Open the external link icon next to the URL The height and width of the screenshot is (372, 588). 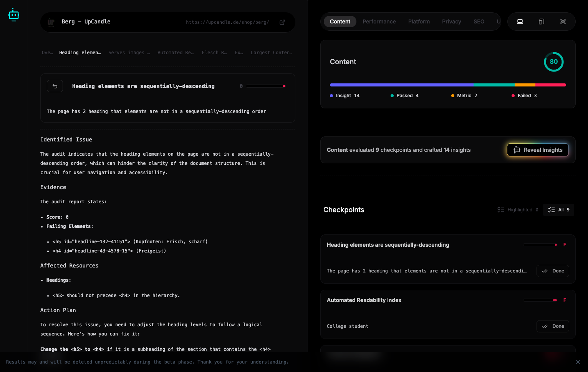tap(282, 22)
